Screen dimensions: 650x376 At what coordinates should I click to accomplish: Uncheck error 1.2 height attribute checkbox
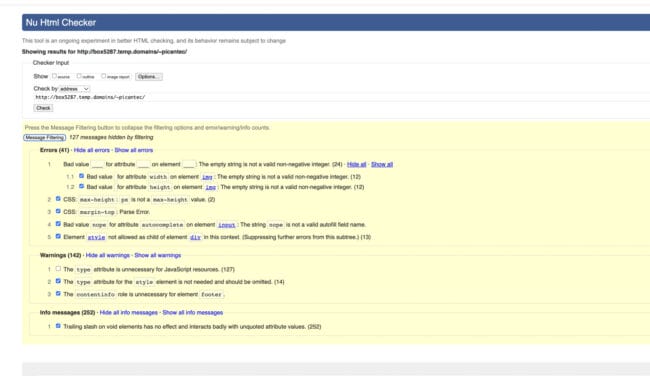point(82,186)
